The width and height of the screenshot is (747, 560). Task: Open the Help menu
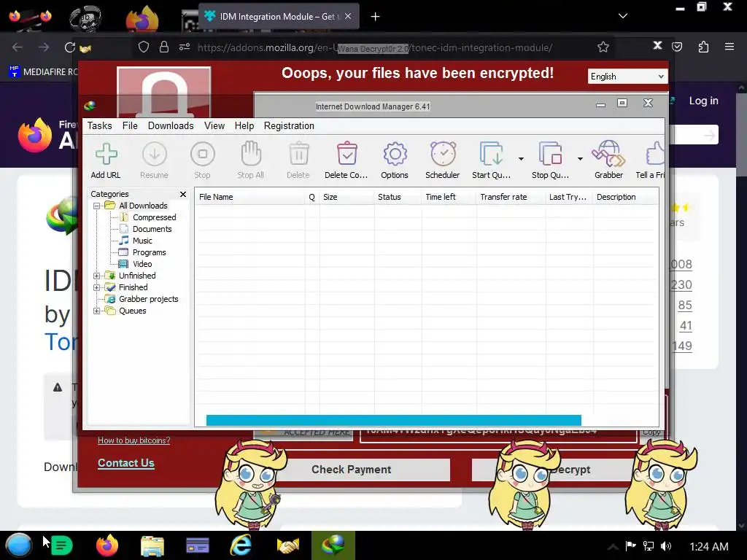click(x=244, y=125)
